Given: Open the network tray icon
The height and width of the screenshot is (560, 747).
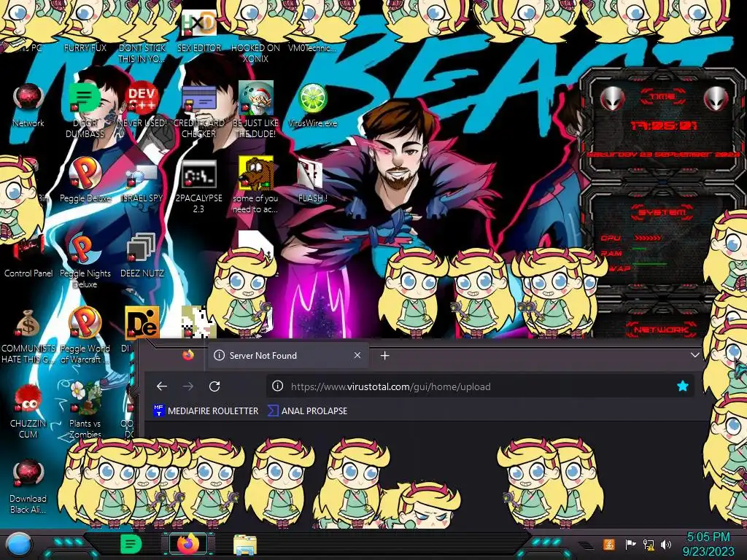Looking at the screenshot, I should click(x=649, y=544).
